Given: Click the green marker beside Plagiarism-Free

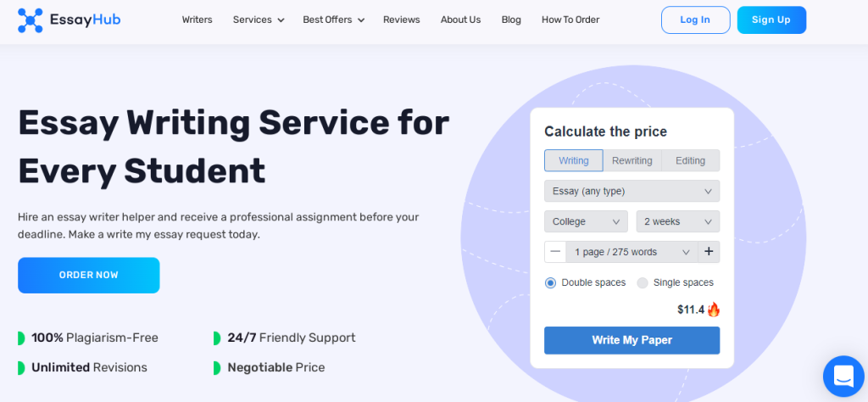Looking at the screenshot, I should pyautogui.click(x=21, y=338).
